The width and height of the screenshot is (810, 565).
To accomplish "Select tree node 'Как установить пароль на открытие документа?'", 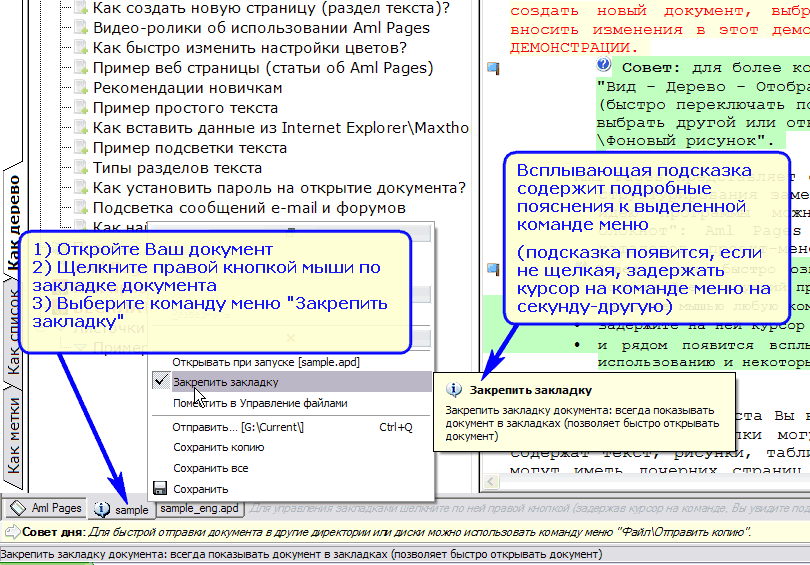I will (x=279, y=188).
